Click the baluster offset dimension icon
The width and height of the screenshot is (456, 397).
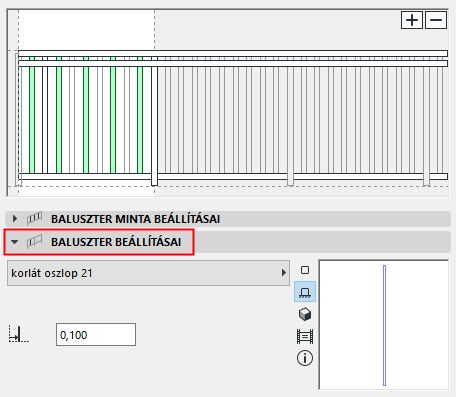(19, 334)
